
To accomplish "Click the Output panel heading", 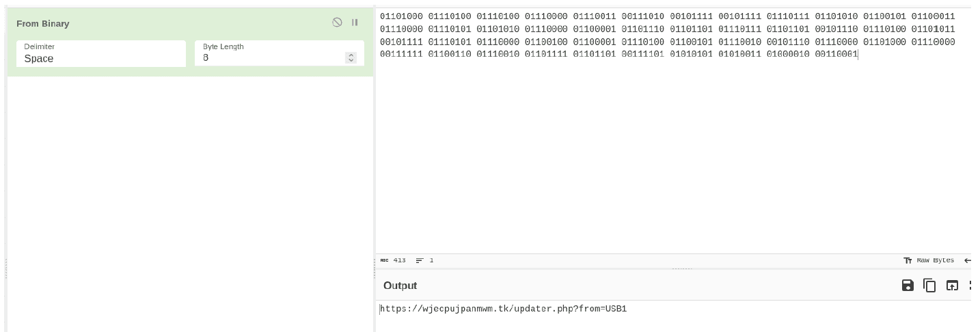I will pyautogui.click(x=400, y=286).
